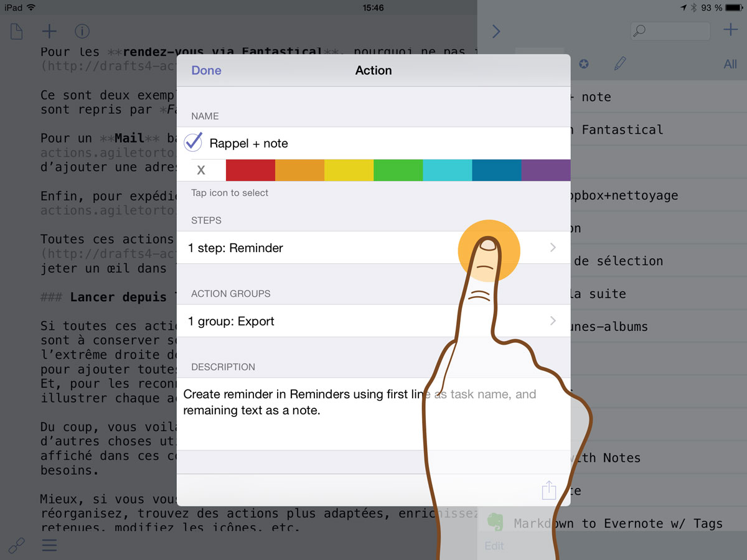Viewport: 747px width, 560px height.
Task: Tap the Fantastical action in the list
Action: coord(659,129)
